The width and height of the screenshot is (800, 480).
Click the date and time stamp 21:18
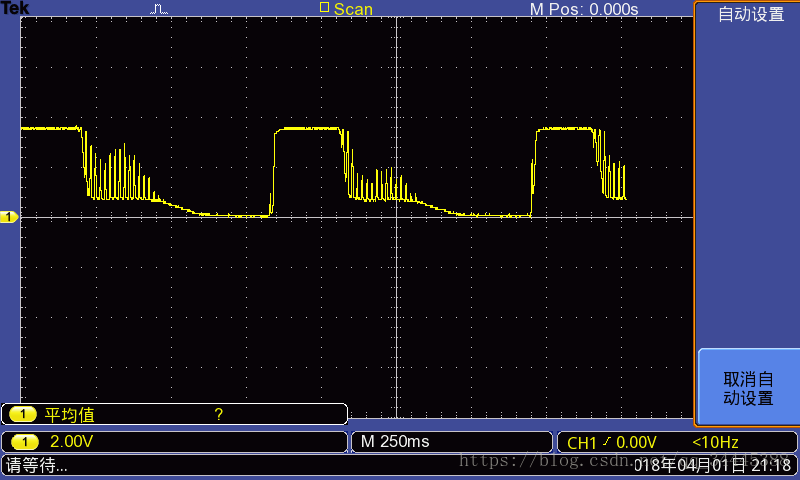point(712,465)
